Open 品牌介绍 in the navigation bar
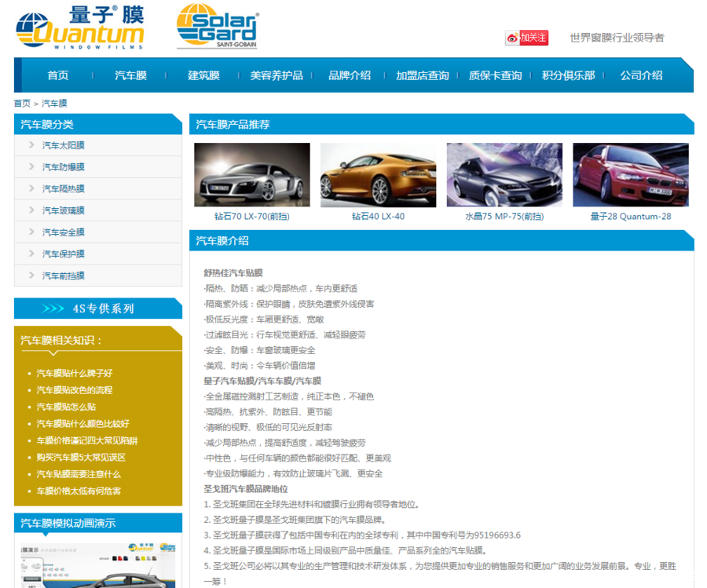 (x=350, y=75)
